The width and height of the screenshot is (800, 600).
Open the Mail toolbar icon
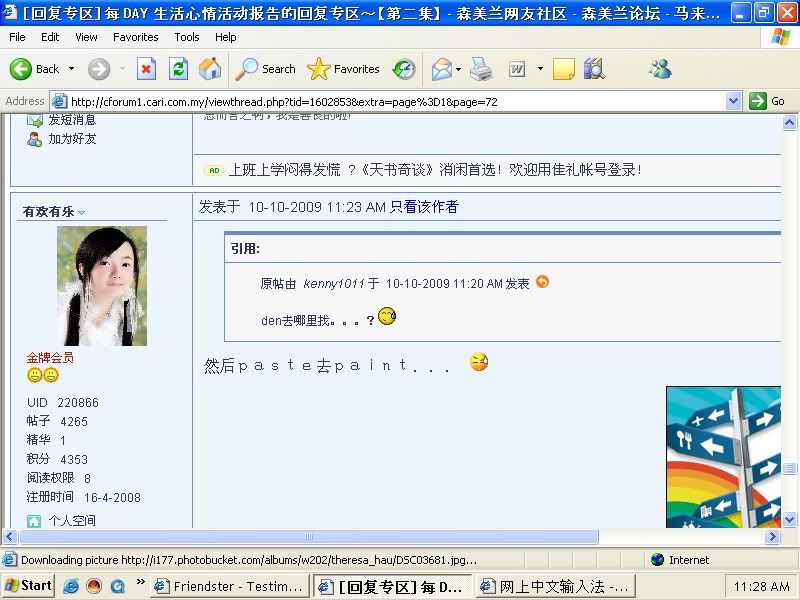441,69
